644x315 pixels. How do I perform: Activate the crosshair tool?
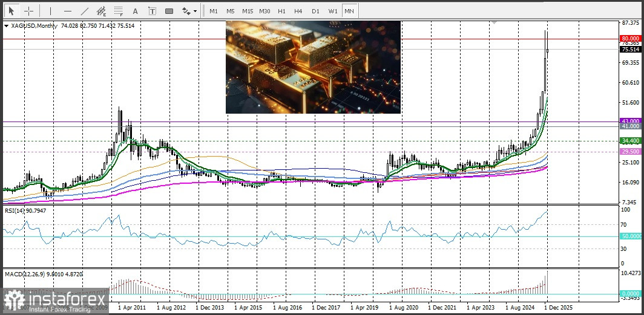point(28,11)
